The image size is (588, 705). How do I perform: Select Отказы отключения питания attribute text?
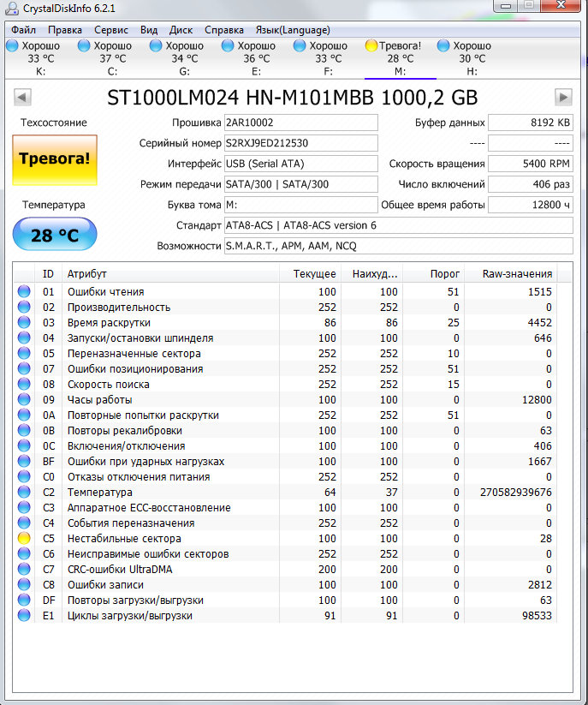click(x=139, y=476)
